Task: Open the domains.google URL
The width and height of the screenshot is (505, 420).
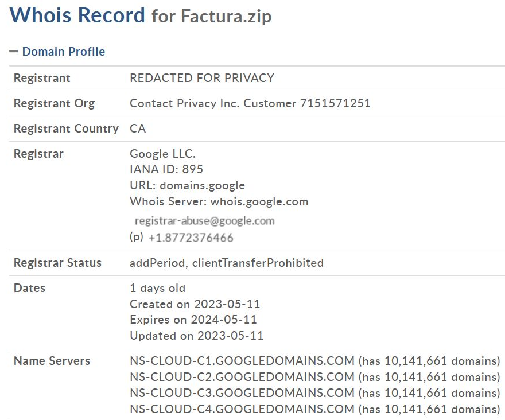Action: [x=202, y=185]
